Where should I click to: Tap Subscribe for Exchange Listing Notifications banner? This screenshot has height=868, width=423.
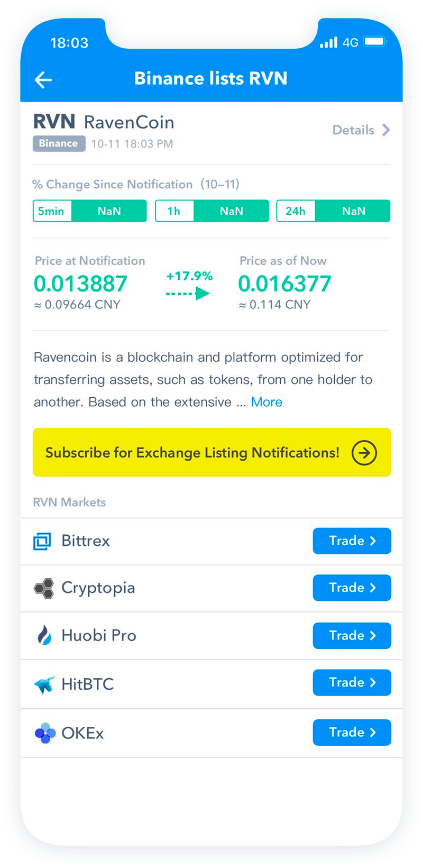point(212,452)
